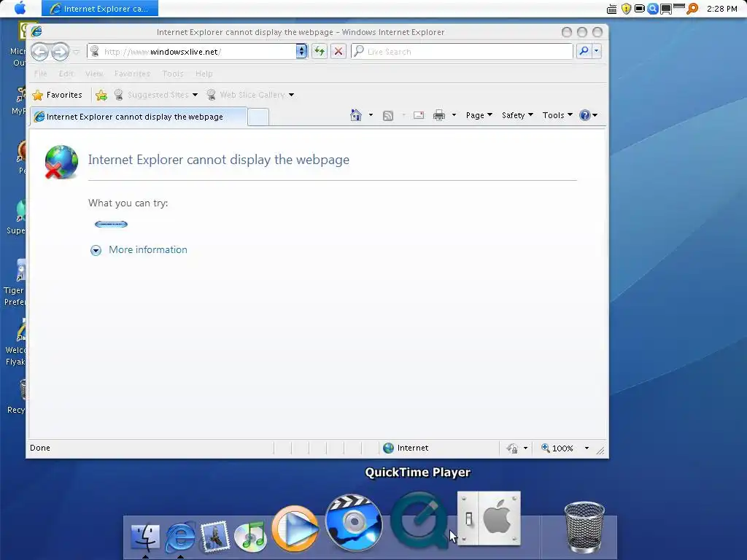The height and width of the screenshot is (560, 747).
Task: Click the Internet security zone indicator
Action: click(x=406, y=448)
